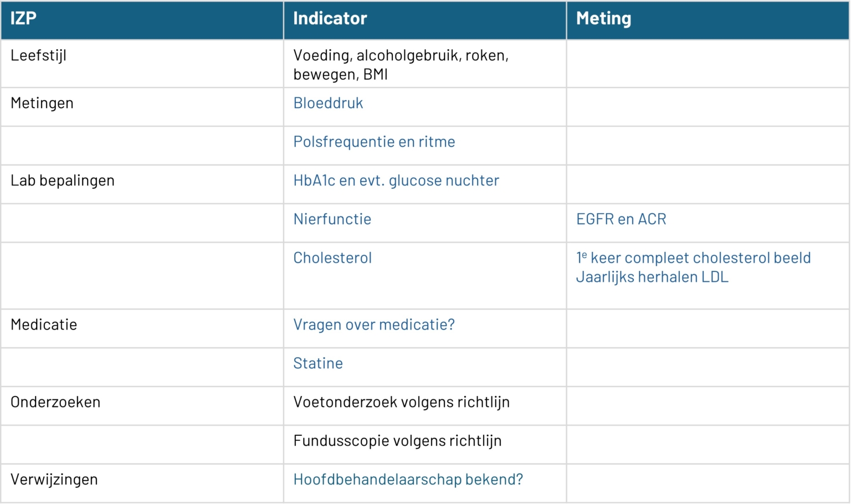Open HbA1c en evt. glucose nuchter link
Viewport: 851px width, 504px height.
[x=396, y=181]
